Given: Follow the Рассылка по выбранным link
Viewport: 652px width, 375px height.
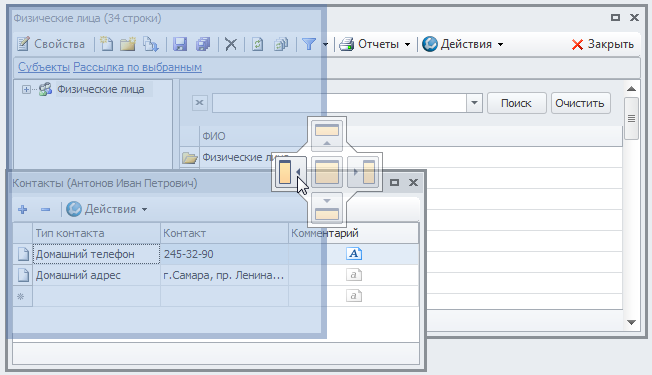Looking at the screenshot, I should [137, 67].
